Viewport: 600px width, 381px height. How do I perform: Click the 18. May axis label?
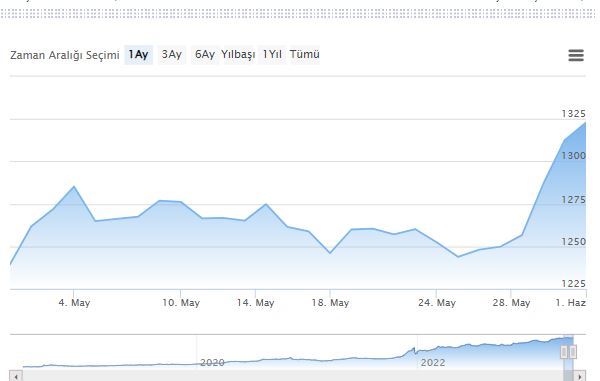[x=330, y=303]
